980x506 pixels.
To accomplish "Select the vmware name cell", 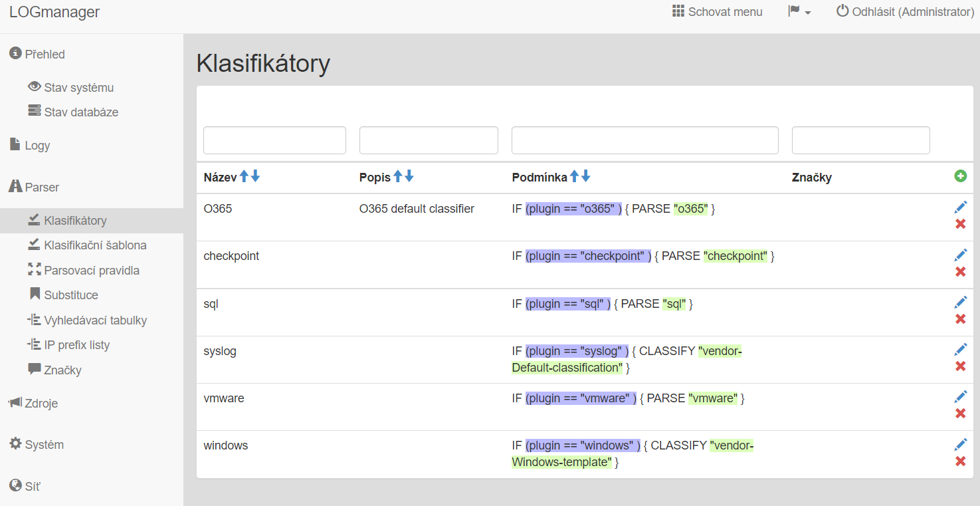I will pyautogui.click(x=224, y=398).
